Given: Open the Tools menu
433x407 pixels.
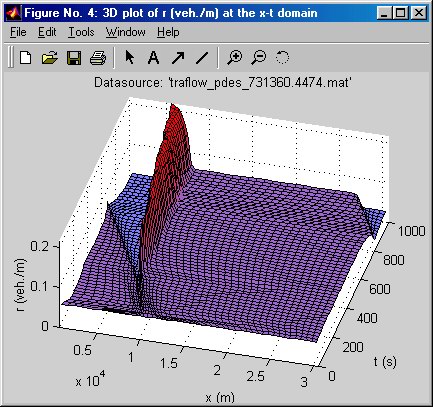Looking at the screenshot, I should point(81,32).
